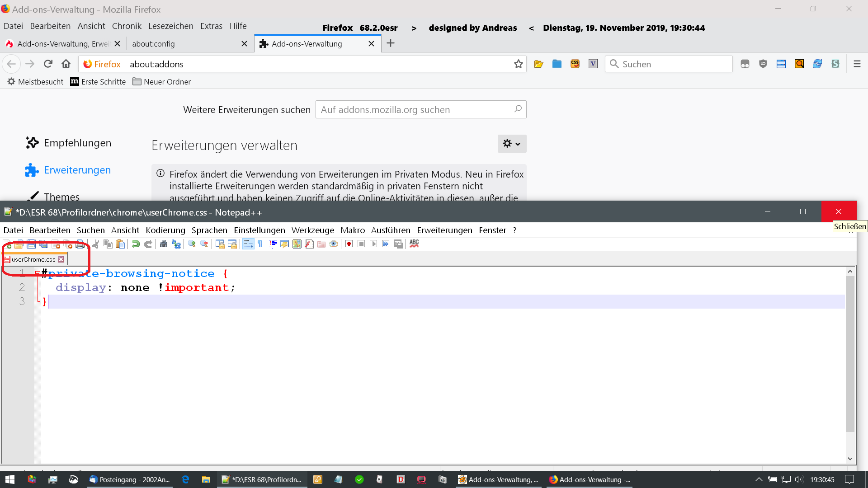
Task: Click the Empfehlungen sidebar link
Action: tap(77, 143)
